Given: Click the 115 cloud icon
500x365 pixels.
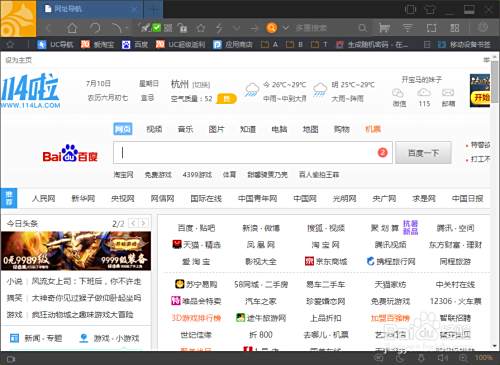Looking at the screenshot, I should [424, 97].
